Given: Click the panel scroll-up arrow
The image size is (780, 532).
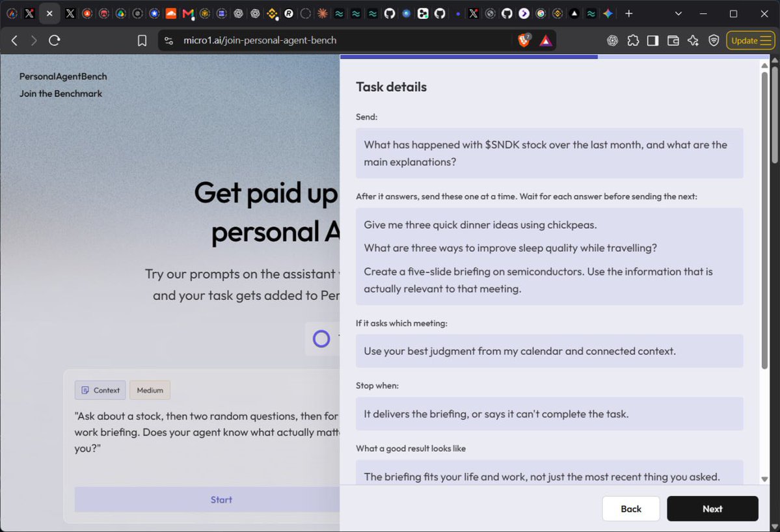Looking at the screenshot, I should coord(764,66).
